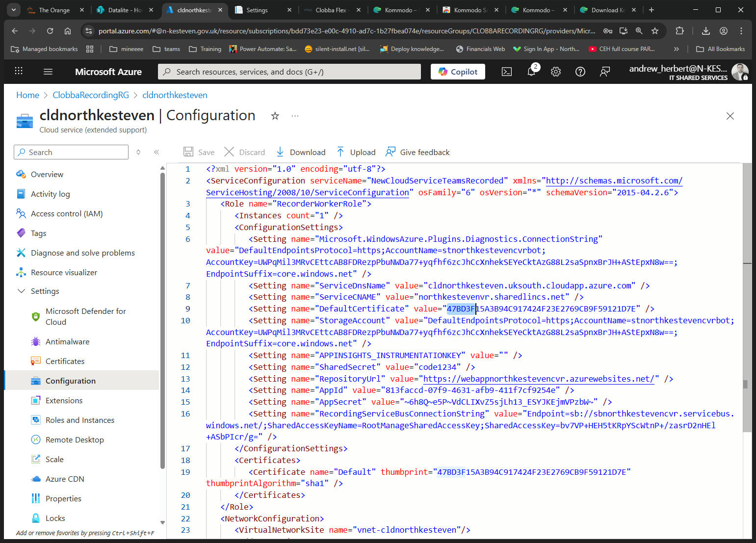Click Download in the configuration toolbar
This screenshot has width=756, height=543.
[301, 152]
